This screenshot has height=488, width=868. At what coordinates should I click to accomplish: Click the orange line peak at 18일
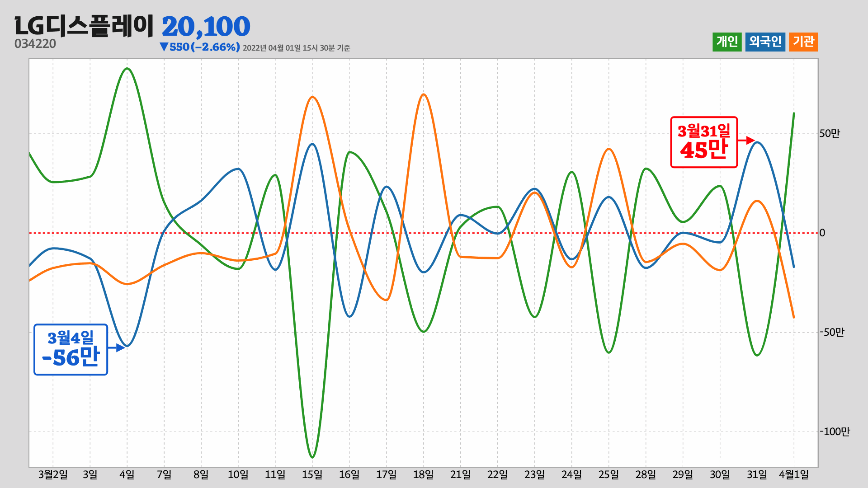423,94
